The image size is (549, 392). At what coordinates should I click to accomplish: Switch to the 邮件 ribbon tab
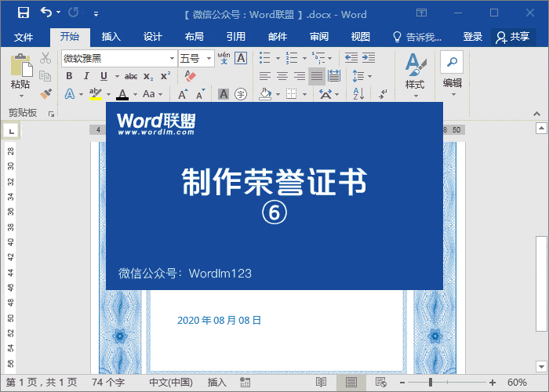(278, 36)
